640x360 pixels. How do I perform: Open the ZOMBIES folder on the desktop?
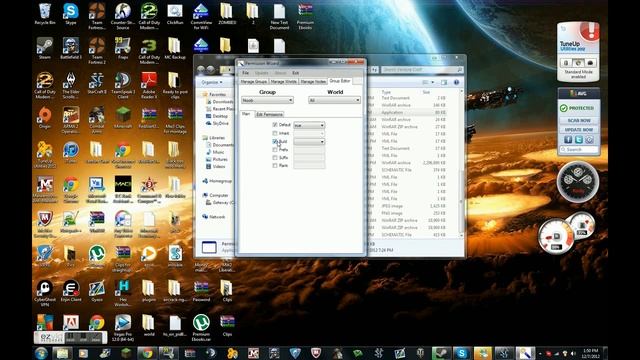click(x=227, y=14)
